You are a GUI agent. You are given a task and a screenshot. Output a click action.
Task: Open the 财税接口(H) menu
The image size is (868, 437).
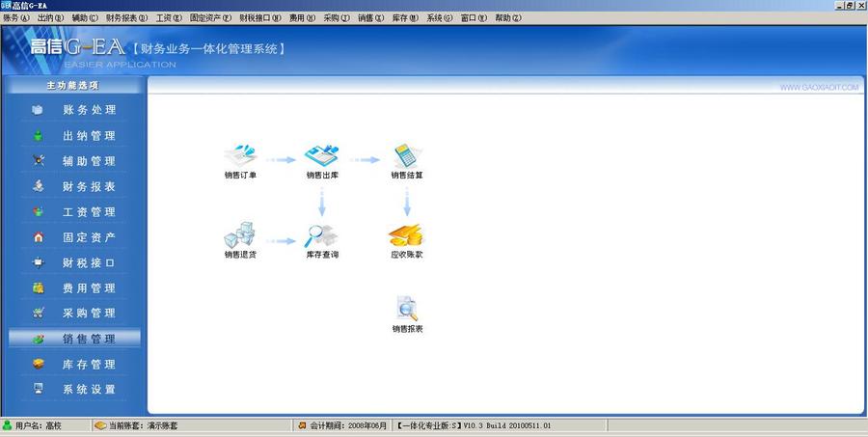coord(260,17)
